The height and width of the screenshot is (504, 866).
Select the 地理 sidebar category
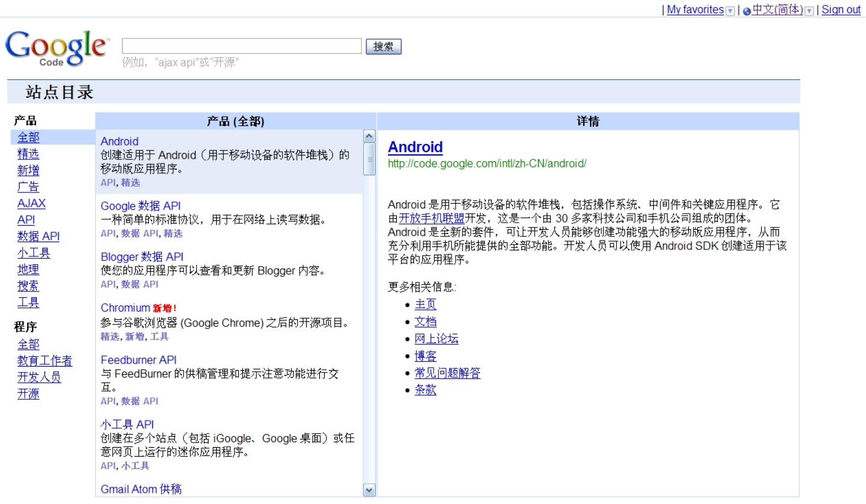(x=28, y=269)
